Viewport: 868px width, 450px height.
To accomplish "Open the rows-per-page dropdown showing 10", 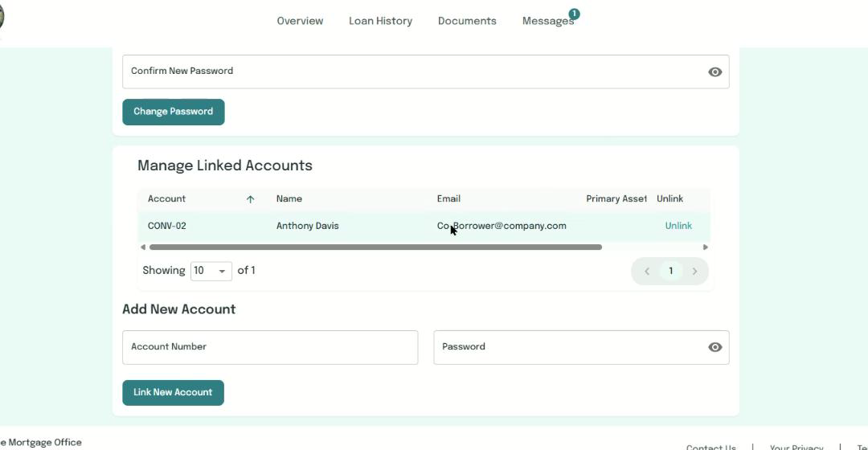I will coord(211,271).
